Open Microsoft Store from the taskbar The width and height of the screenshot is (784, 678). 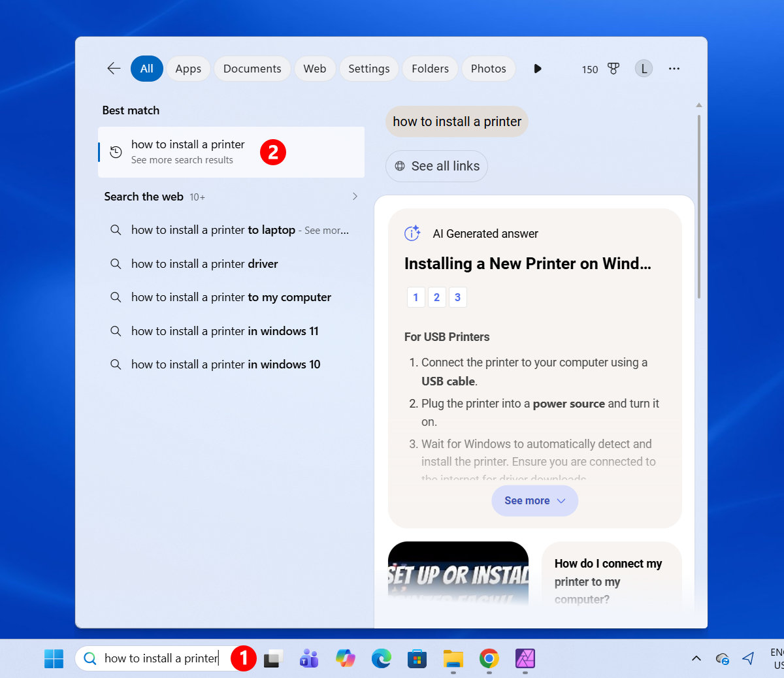[417, 658]
